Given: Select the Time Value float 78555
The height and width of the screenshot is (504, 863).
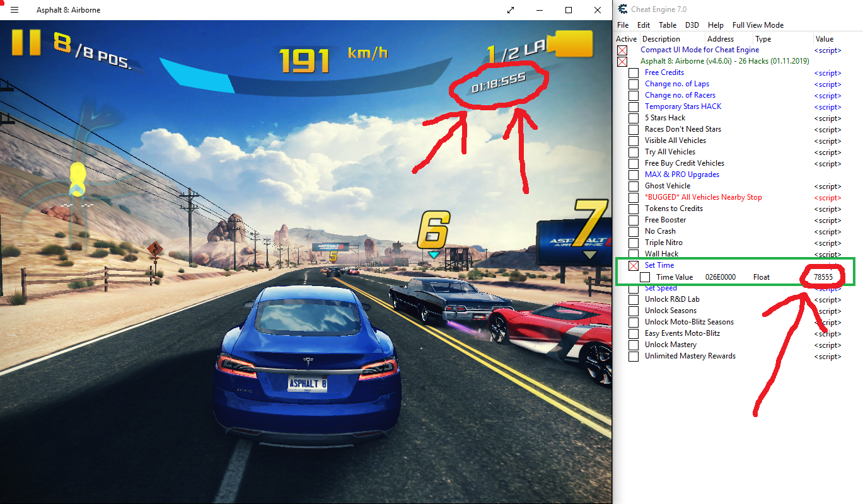Looking at the screenshot, I should click(823, 277).
